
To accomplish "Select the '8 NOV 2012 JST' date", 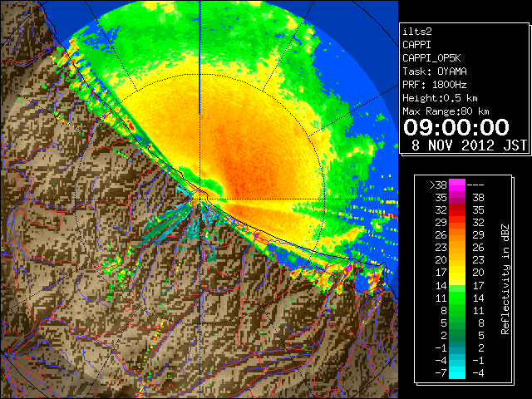I will point(469,145).
